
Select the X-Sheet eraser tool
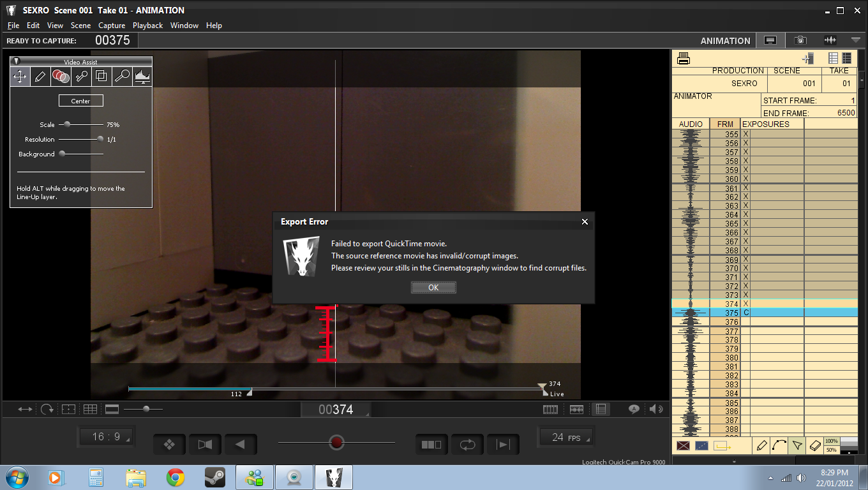tap(814, 445)
